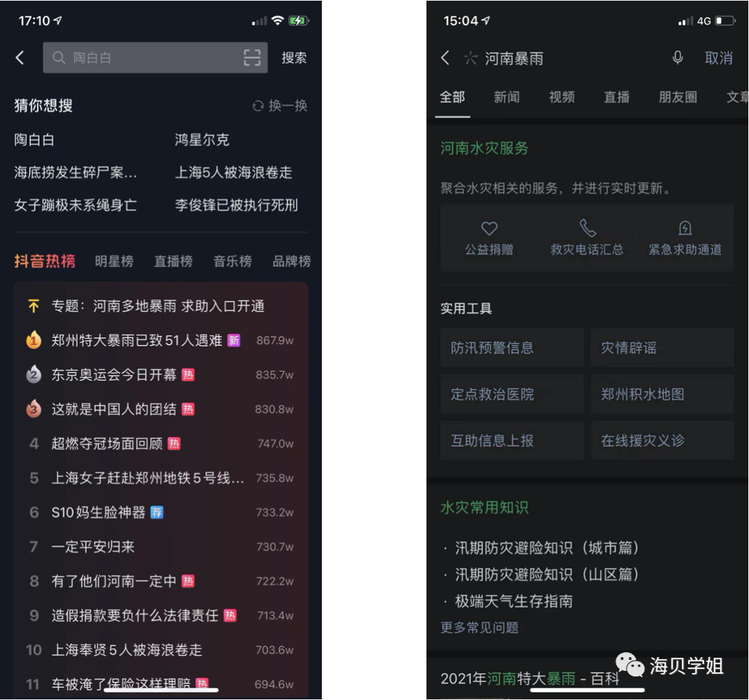Tap the suggested search 鸿星尔克
This screenshot has width=749, height=700.
202,140
